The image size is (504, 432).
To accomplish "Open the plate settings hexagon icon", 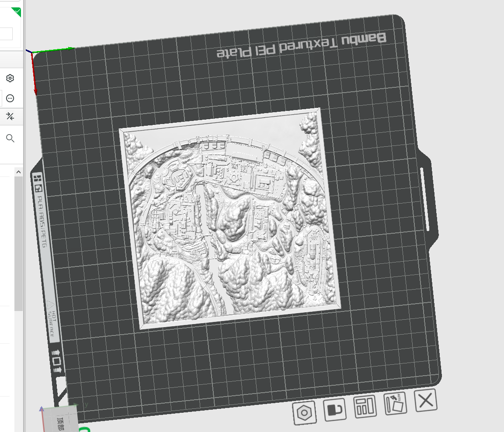I will click(x=304, y=413).
